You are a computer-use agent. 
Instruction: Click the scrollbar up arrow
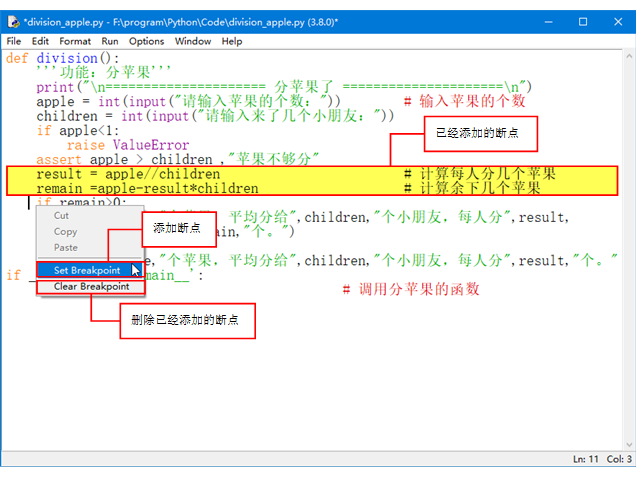[x=629, y=56]
